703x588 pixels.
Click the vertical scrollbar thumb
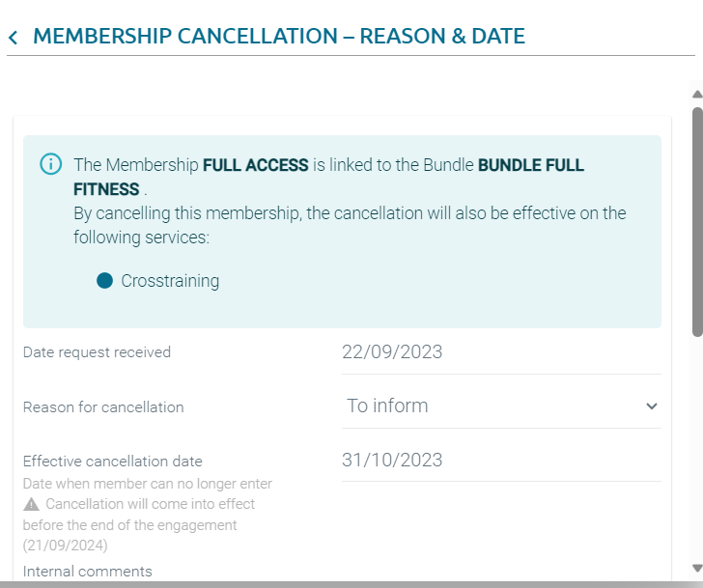pyautogui.click(x=696, y=222)
